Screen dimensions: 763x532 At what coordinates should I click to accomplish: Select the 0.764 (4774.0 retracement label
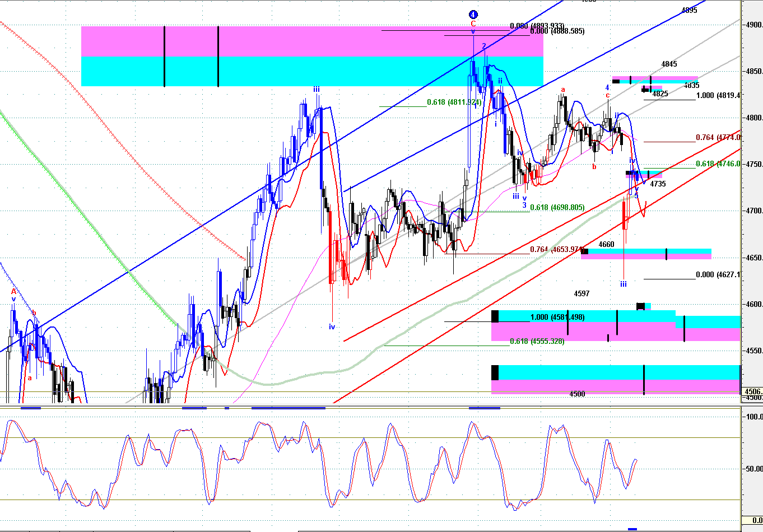click(718, 138)
